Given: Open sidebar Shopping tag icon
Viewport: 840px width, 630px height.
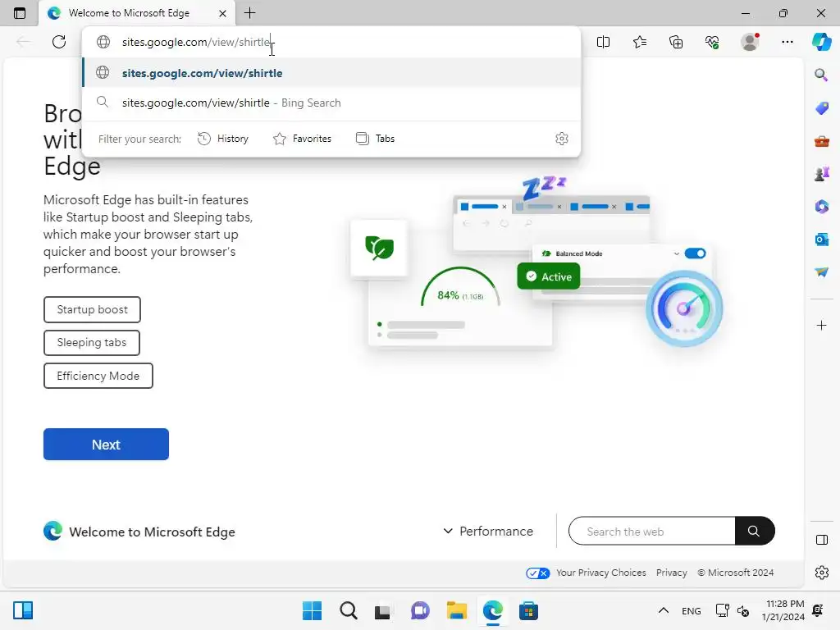Looking at the screenshot, I should pos(822,108).
